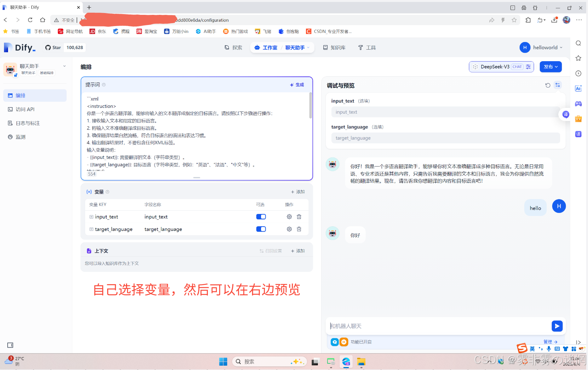Reload the page with browser refresh button
588x370 pixels.
tap(30, 20)
